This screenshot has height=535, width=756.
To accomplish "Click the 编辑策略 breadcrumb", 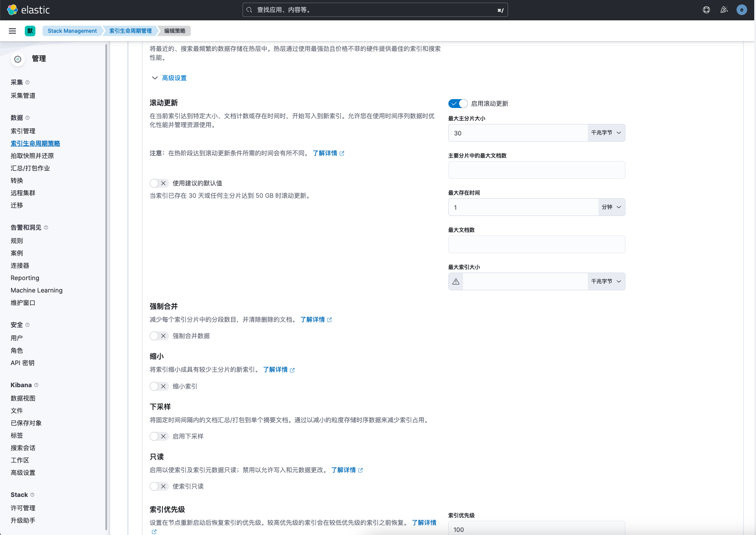I will 175,31.
